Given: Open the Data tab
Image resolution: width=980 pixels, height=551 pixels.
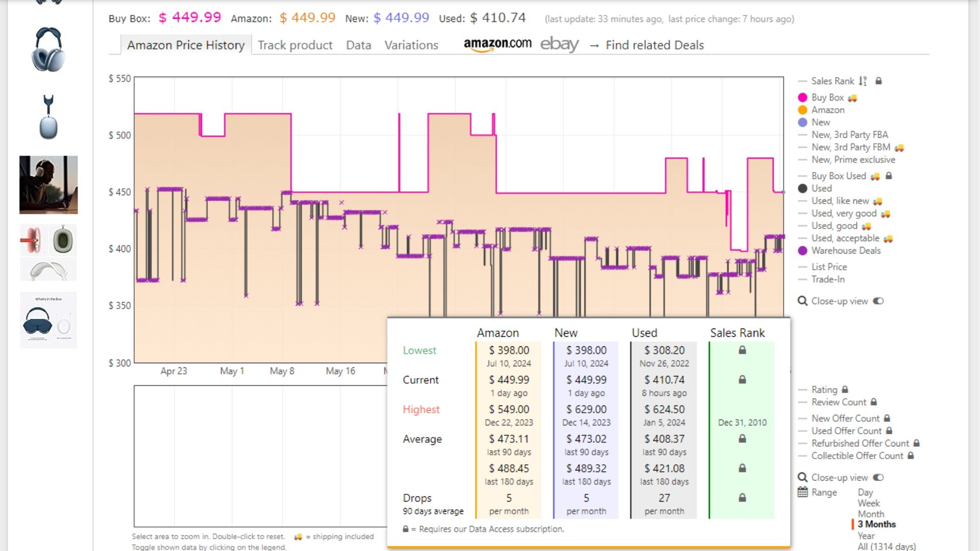Looking at the screenshot, I should point(358,45).
